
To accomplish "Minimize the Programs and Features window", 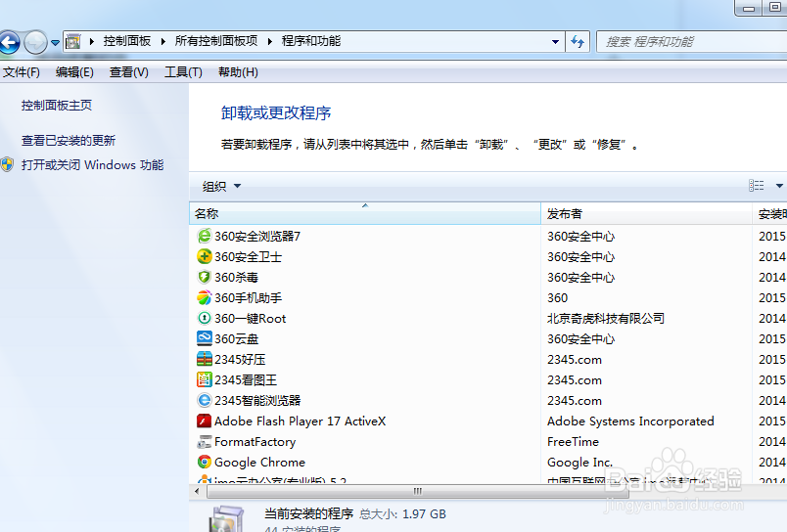I will [749, 9].
